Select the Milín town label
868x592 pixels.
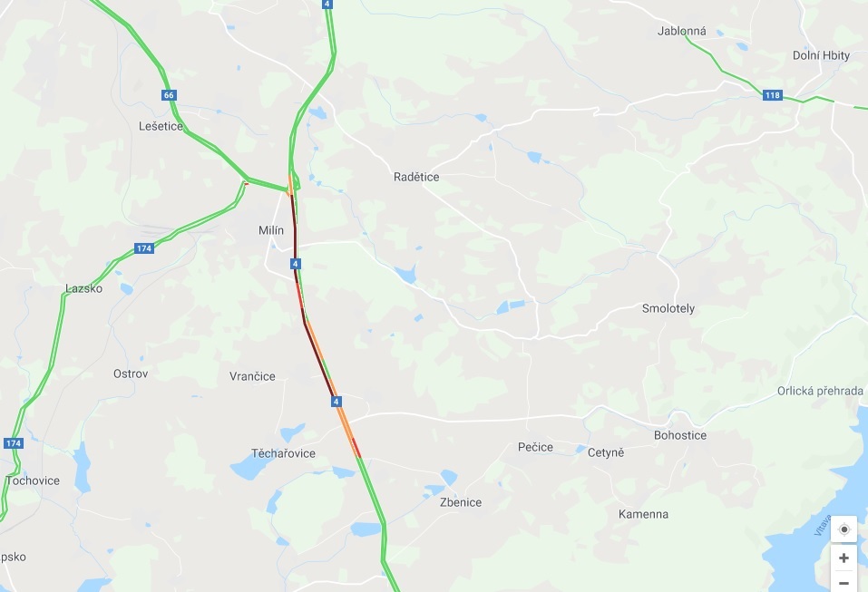[271, 230]
